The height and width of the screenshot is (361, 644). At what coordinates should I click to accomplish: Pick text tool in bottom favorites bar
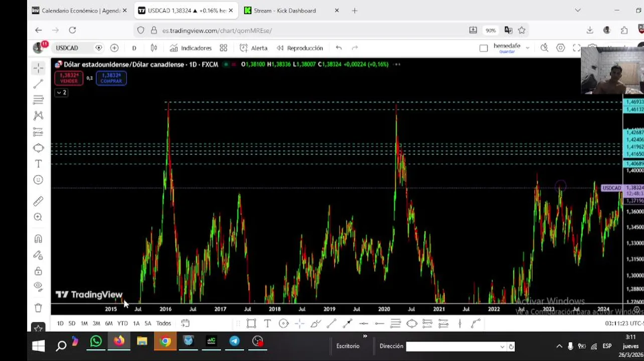tap(267, 323)
